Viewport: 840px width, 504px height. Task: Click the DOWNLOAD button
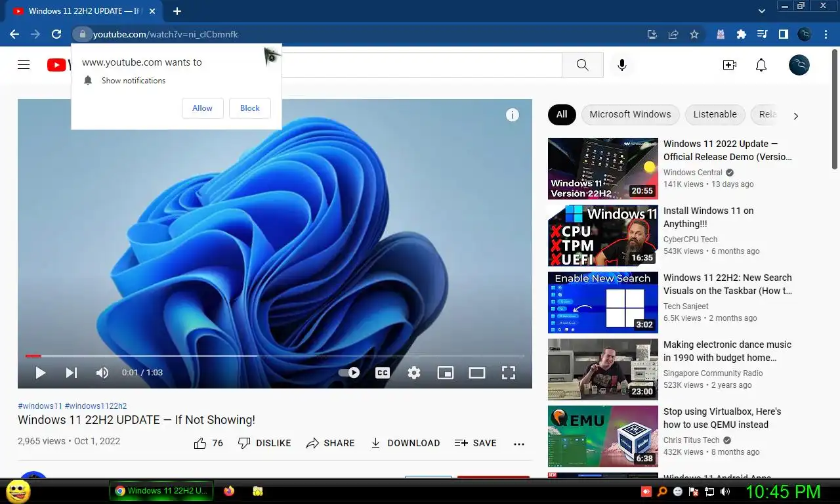[405, 443]
